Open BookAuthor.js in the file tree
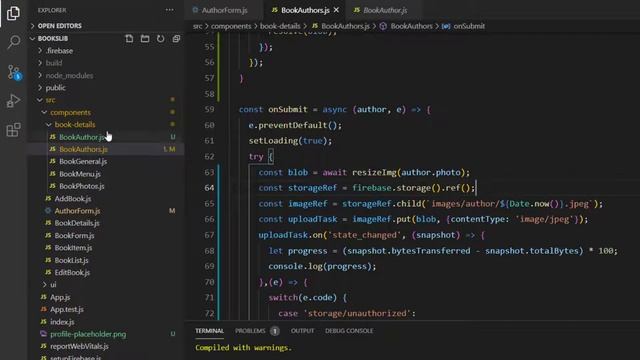Screen dimensions: 640x360 coord(82,137)
